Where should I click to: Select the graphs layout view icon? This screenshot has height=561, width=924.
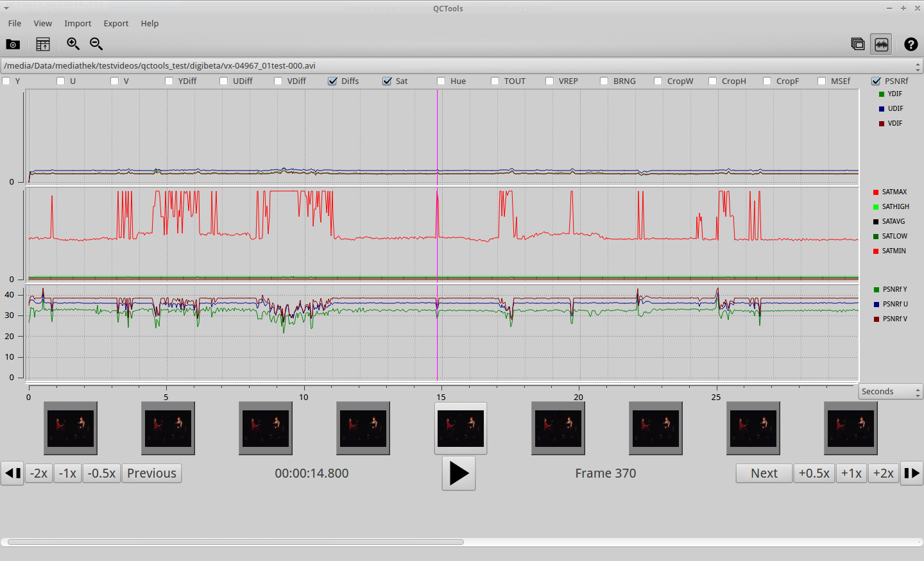coord(881,44)
